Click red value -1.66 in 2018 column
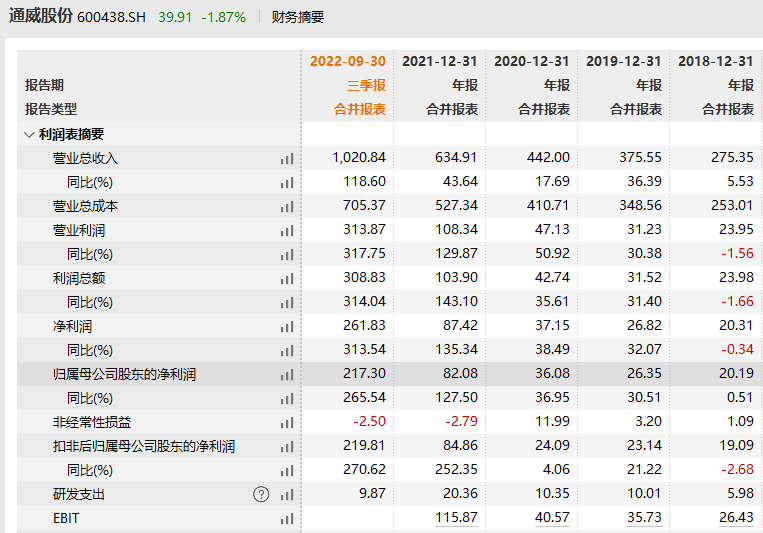763x533 pixels. pos(737,301)
